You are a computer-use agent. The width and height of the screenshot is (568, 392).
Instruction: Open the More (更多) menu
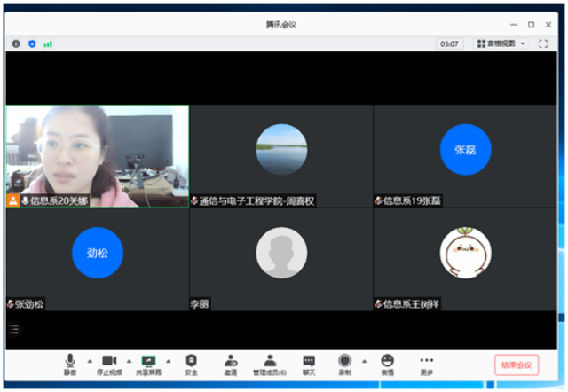(x=427, y=365)
